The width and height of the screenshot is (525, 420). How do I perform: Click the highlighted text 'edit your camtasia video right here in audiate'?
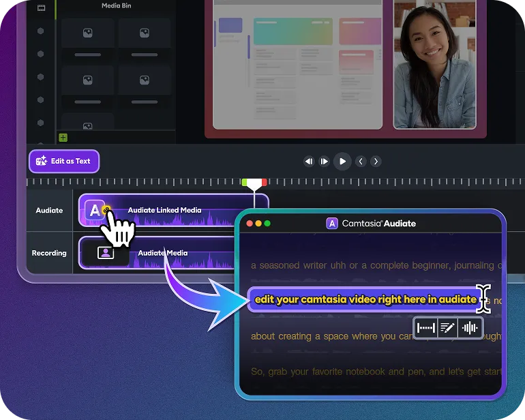pos(365,299)
